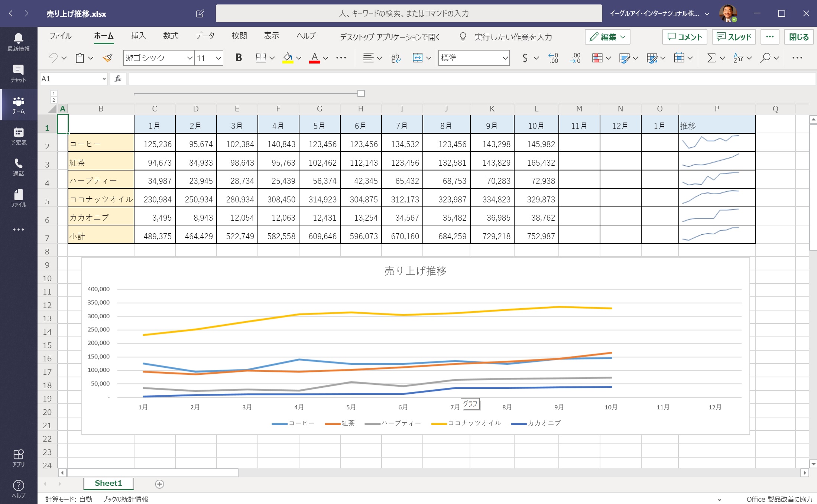Click the new chat compose icon
The height and width of the screenshot is (504, 817).
coord(200,14)
